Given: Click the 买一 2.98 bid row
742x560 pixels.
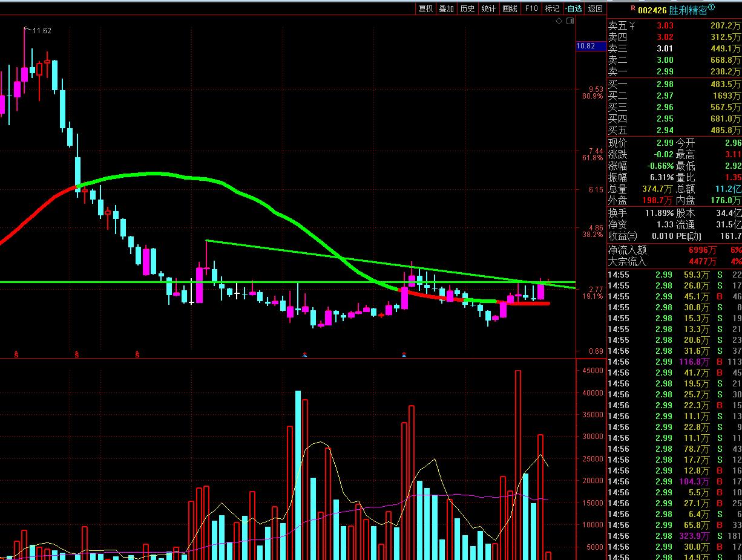Looking at the screenshot, I should (x=674, y=84).
